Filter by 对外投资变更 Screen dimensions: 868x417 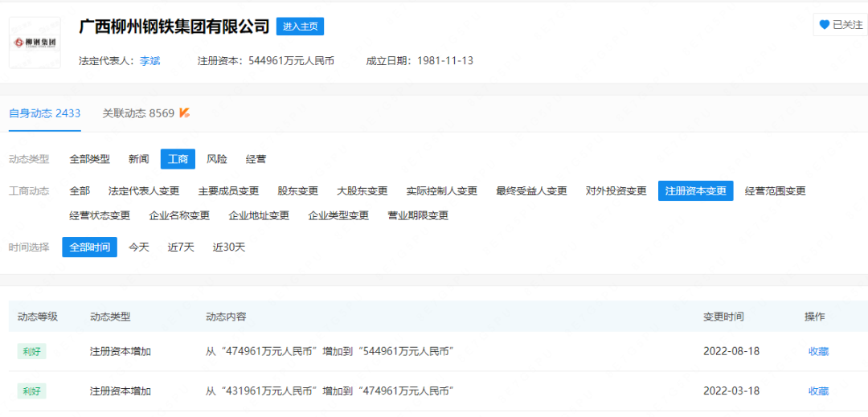point(616,191)
